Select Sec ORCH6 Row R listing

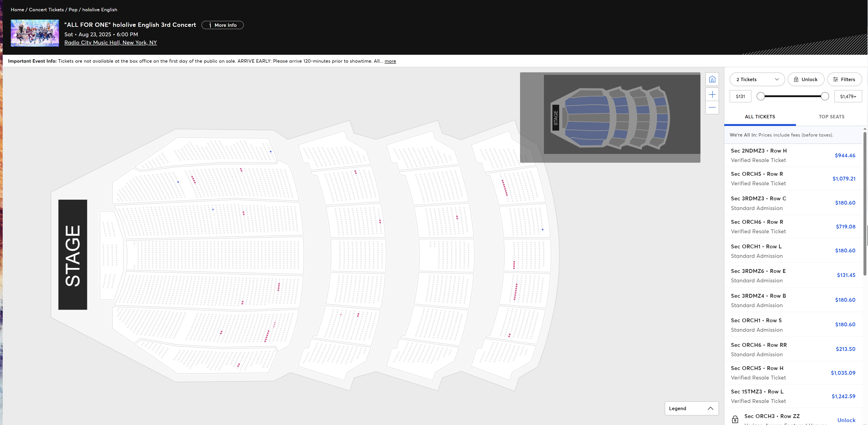793,226
